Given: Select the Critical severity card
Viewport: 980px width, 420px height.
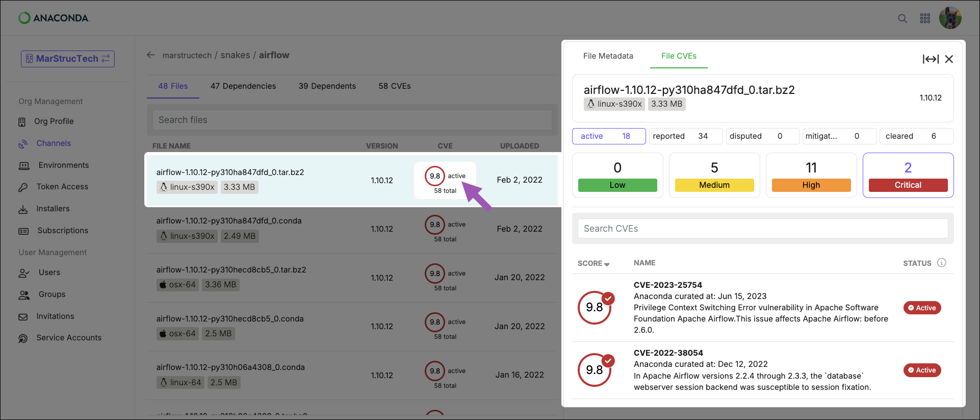Looking at the screenshot, I should pyautogui.click(x=908, y=176).
